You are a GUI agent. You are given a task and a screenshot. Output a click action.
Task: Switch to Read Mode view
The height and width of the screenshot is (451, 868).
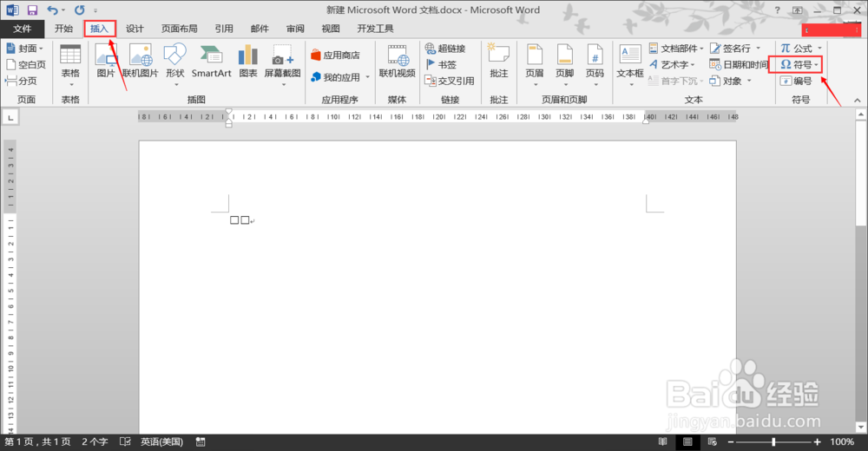tap(662, 441)
